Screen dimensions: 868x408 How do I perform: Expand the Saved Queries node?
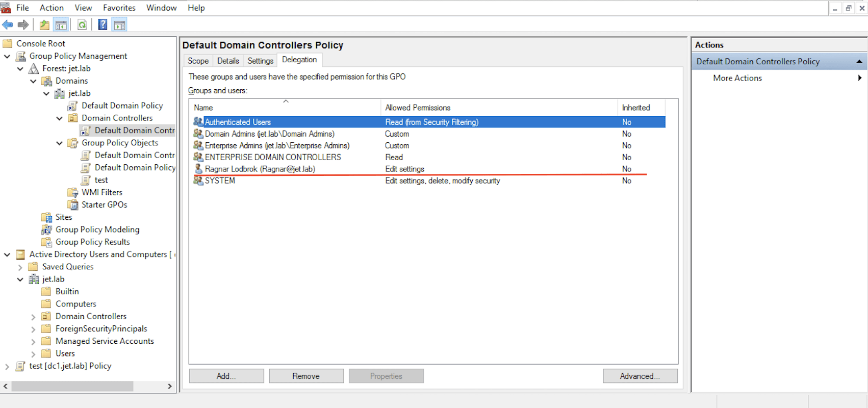point(20,267)
